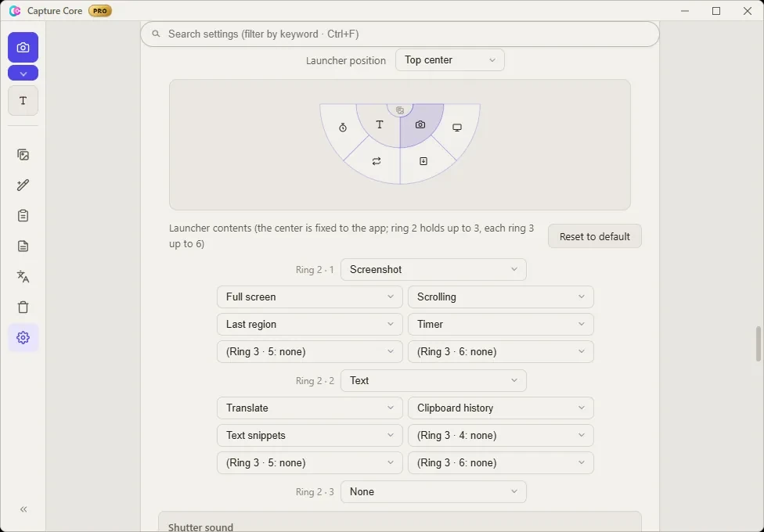Open the magic pen annotate icon in sidebar
The image size is (764, 532).
pyautogui.click(x=23, y=185)
